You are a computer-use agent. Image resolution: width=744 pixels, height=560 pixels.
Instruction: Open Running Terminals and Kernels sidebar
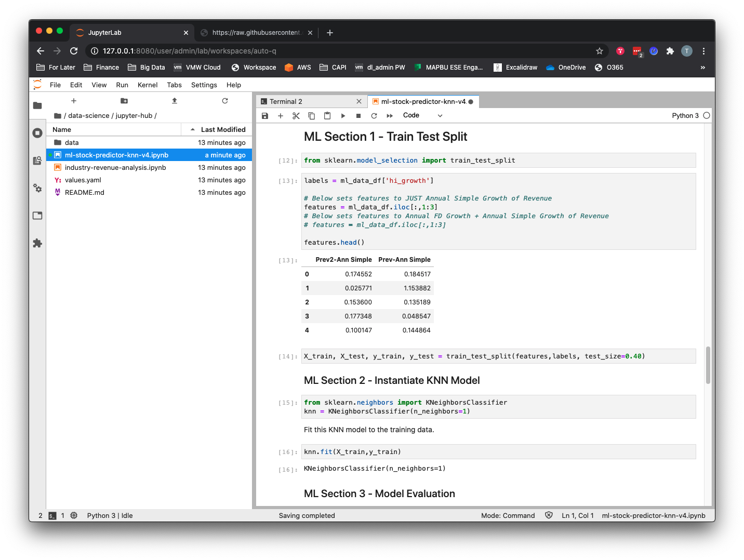37,133
